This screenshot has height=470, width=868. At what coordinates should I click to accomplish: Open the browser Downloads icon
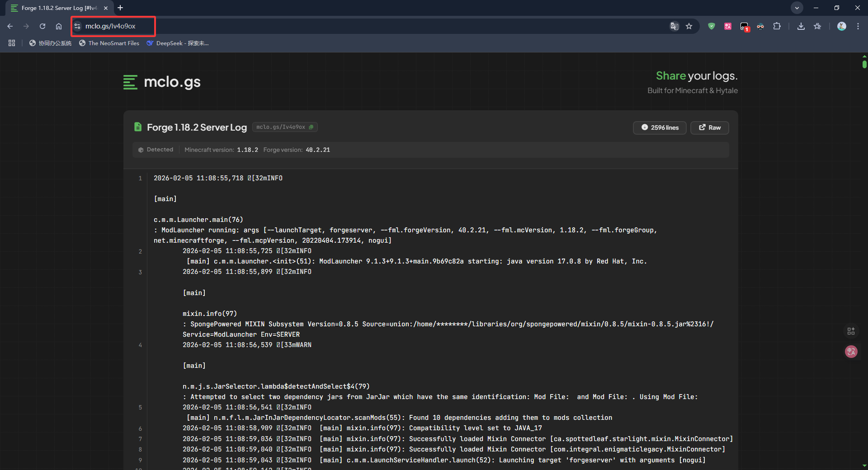coord(801,26)
